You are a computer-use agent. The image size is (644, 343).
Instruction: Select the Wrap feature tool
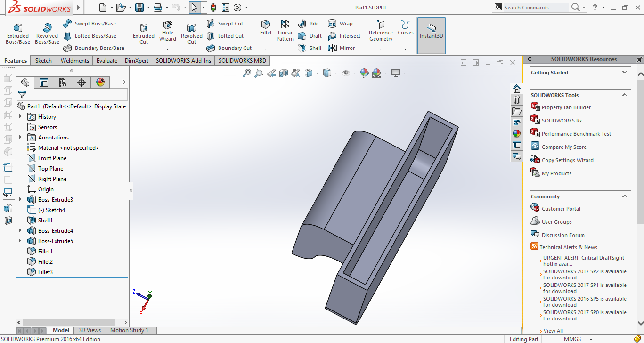340,24
